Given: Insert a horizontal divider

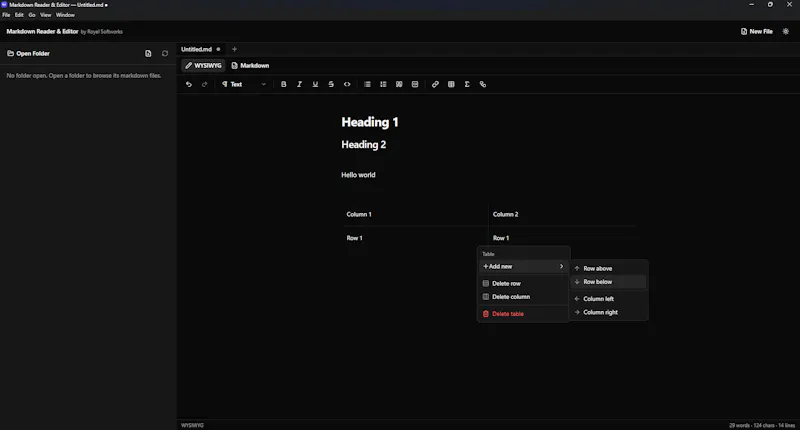Looking at the screenshot, I should 415,84.
